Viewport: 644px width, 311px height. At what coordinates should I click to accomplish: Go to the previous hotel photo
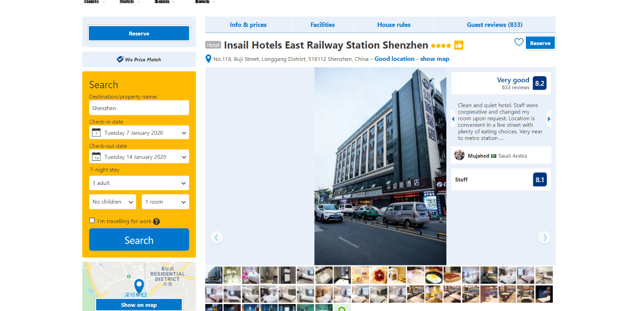point(217,238)
